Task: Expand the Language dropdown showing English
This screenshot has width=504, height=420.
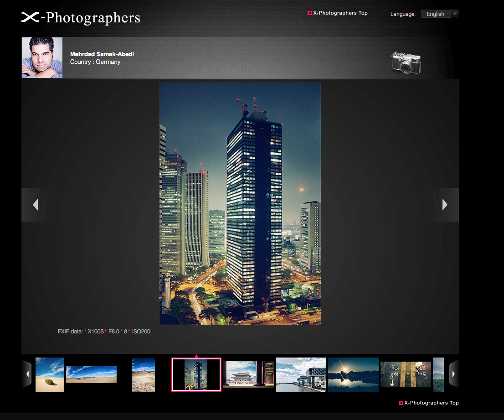Action: pos(439,14)
